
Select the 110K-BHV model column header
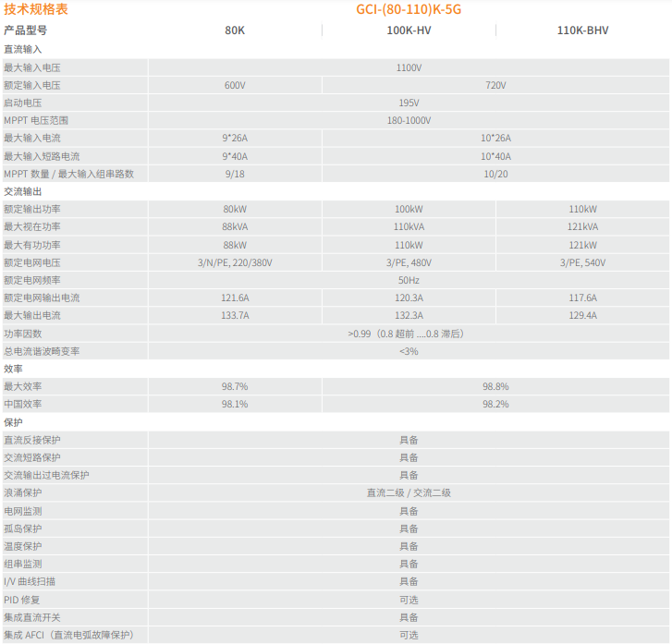[583, 30]
